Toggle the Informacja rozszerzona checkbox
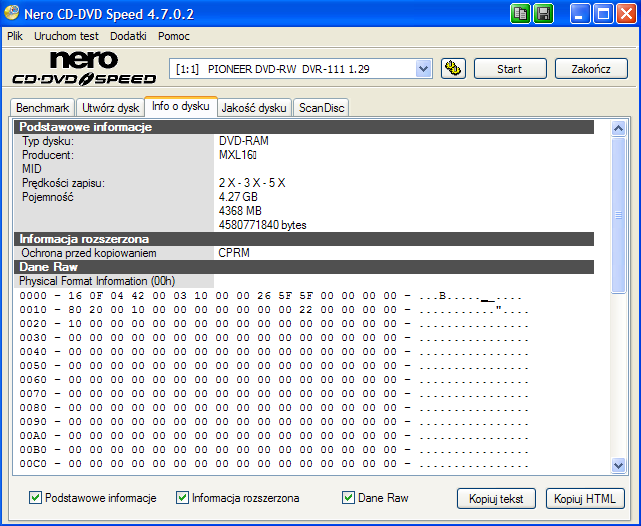 [182, 498]
